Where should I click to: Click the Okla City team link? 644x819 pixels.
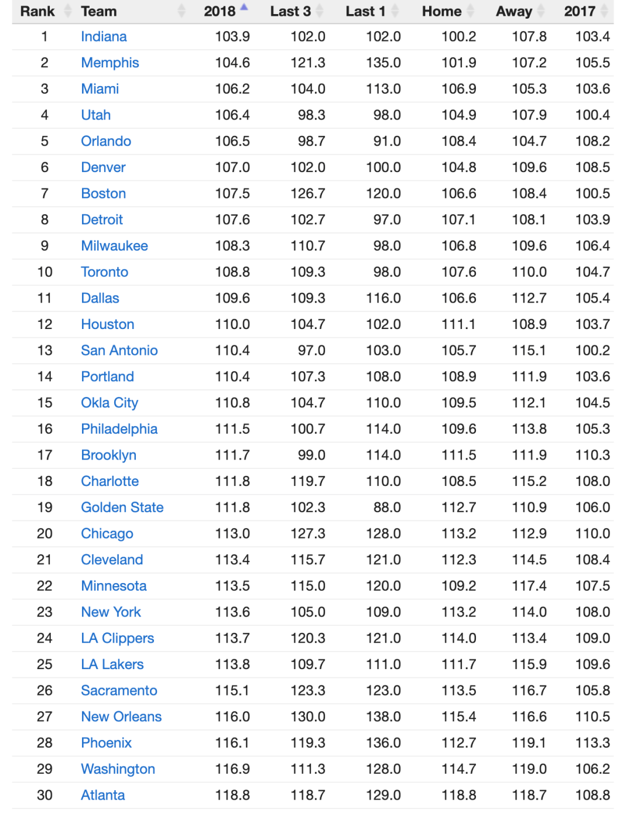(109, 403)
